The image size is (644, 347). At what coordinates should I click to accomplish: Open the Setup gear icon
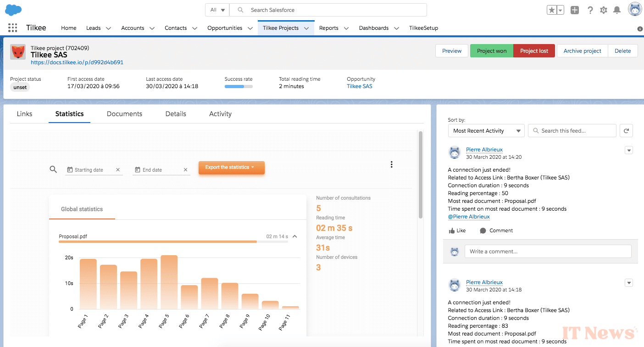coord(604,10)
